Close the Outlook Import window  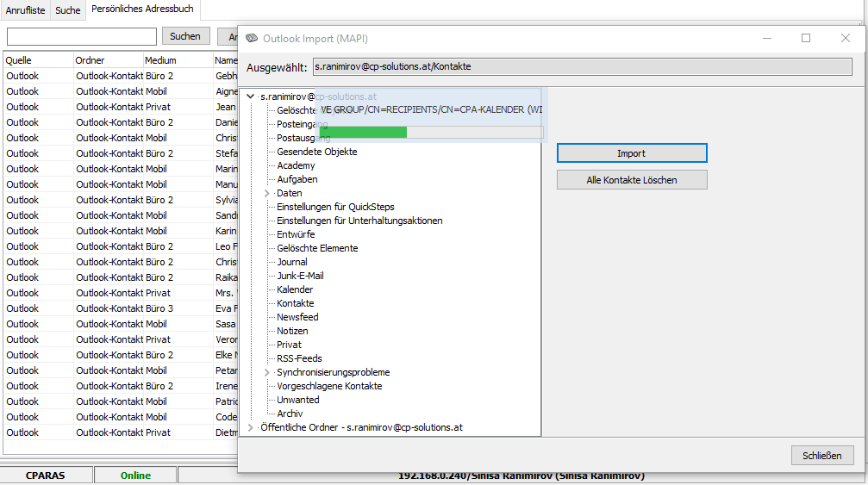coord(846,38)
